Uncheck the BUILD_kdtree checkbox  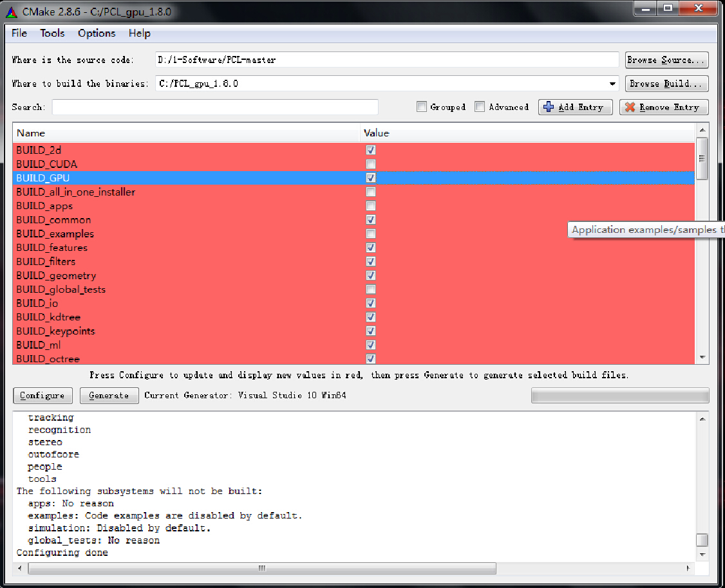pyautogui.click(x=371, y=317)
